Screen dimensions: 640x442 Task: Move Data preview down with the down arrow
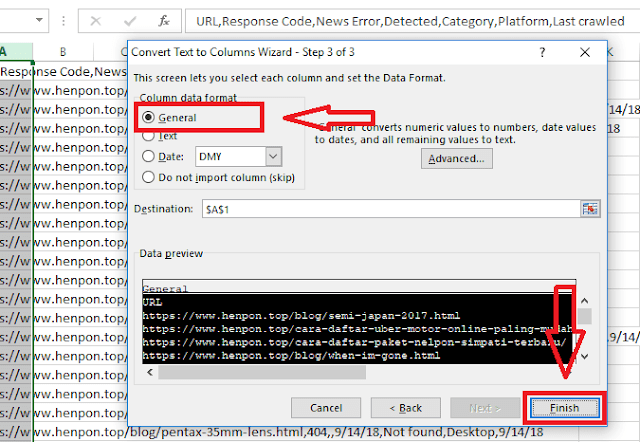[584, 356]
